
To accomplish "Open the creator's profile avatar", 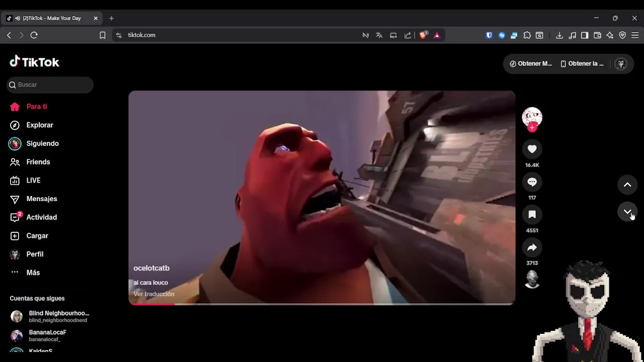I will (532, 117).
